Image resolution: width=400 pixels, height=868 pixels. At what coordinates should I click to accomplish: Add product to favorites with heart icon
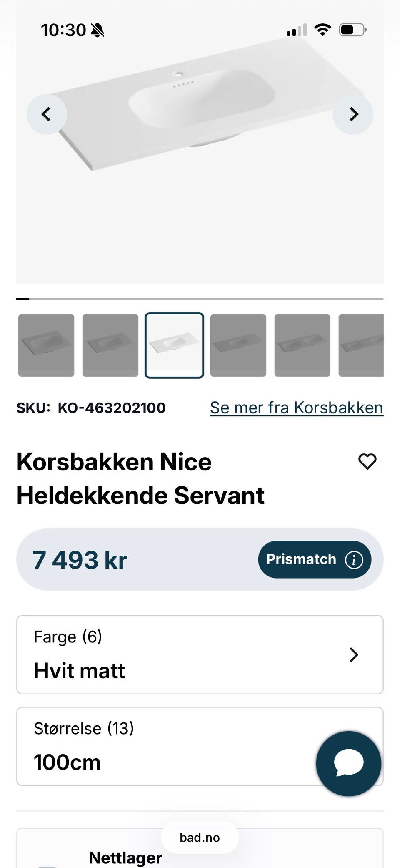367,461
